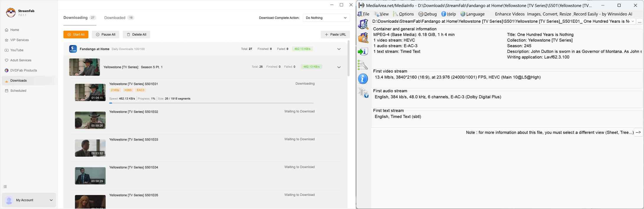
Task: Click the Yellowstone Season 5 series thumbnail
Action: click(85, 67)
